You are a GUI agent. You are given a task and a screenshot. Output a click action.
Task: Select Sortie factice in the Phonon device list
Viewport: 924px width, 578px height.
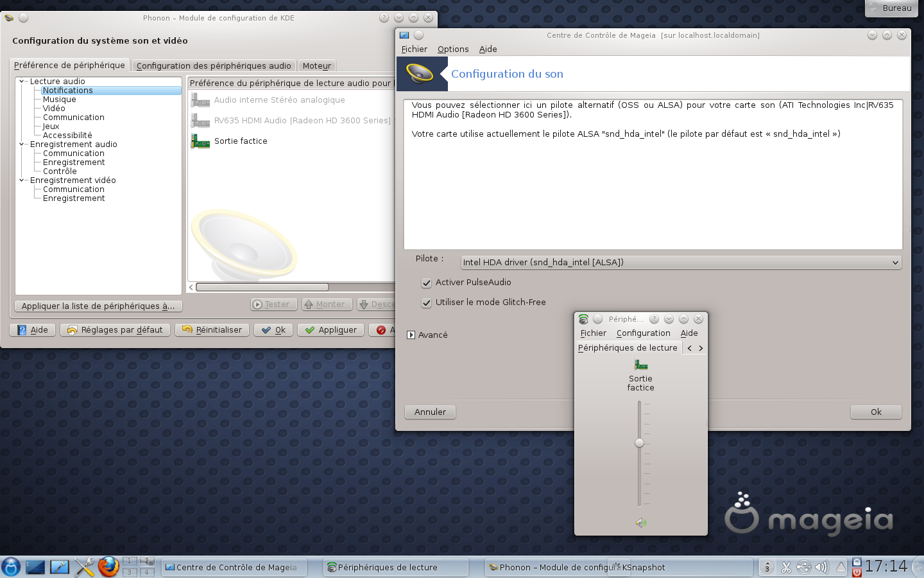292,141
